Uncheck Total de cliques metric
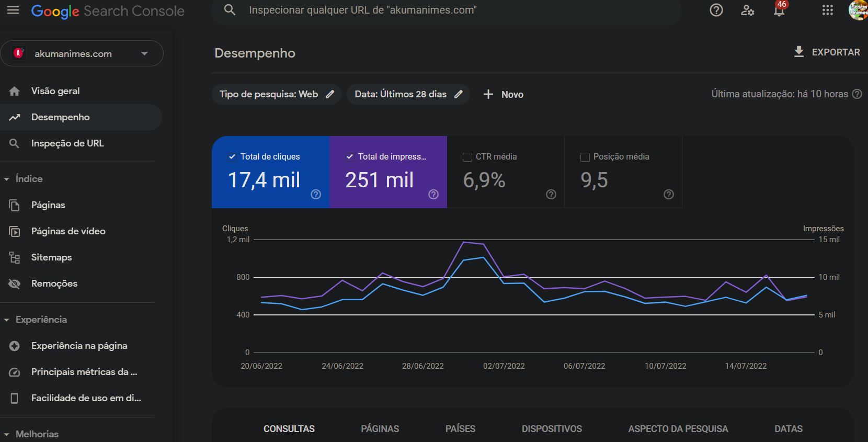The width and height of the screenshot is (868, 442). [x=232, y=157]
